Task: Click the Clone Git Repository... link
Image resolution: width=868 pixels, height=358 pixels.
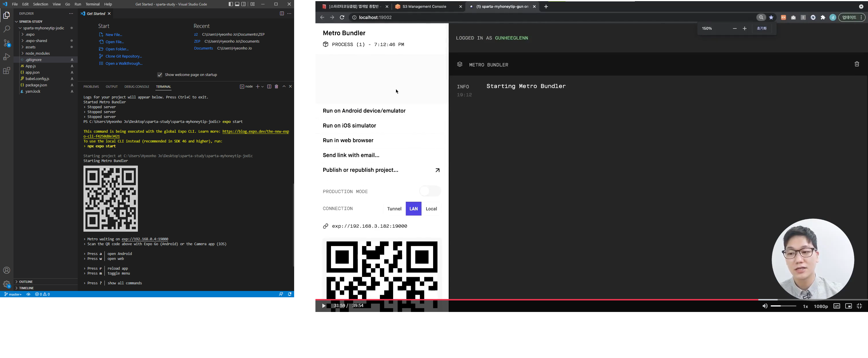Action: (123, 56)
